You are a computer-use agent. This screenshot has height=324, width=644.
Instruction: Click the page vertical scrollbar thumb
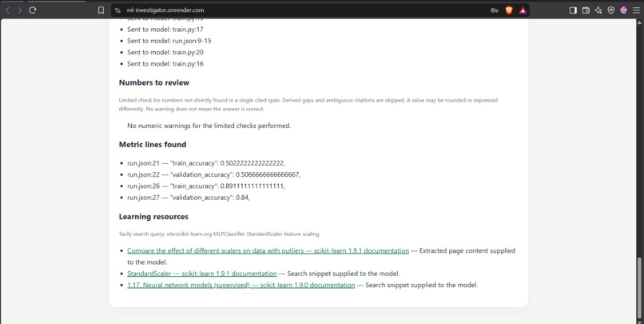point(639,287)
